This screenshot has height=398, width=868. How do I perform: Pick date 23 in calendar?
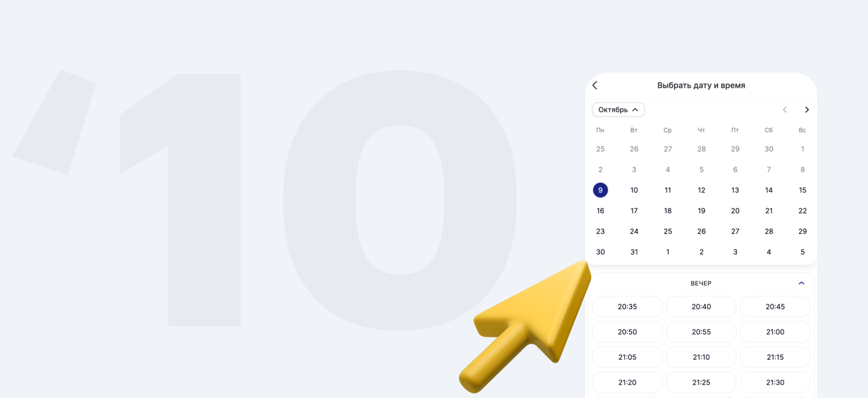pos(600,232)
